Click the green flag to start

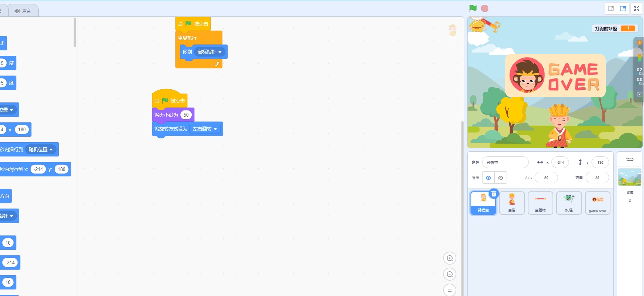473,8
